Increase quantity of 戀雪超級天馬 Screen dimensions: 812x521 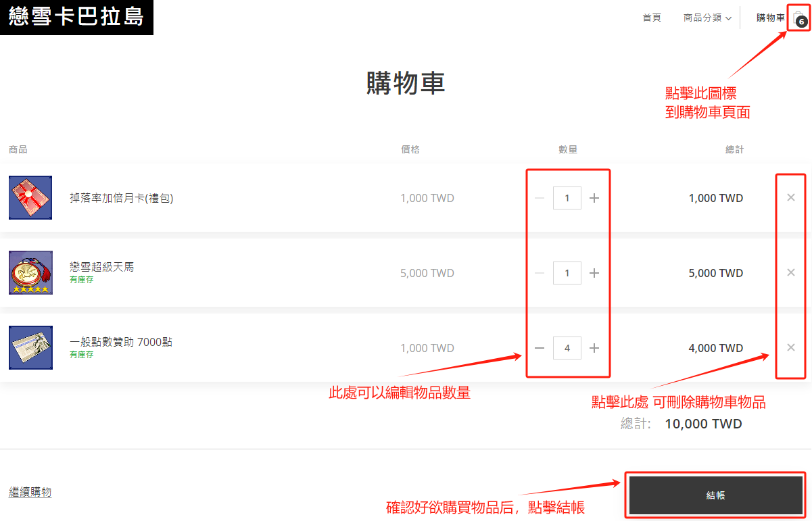click(594, 273)
